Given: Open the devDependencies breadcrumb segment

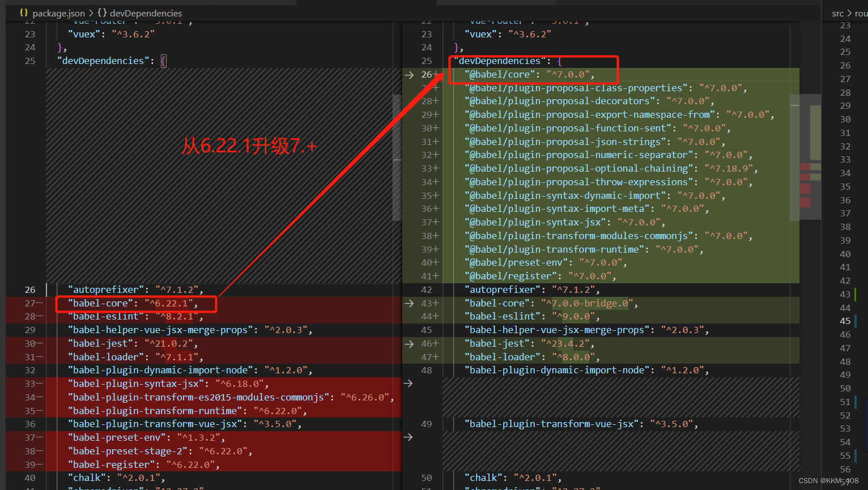Looking at the screenshot, I should click(146, 13).
